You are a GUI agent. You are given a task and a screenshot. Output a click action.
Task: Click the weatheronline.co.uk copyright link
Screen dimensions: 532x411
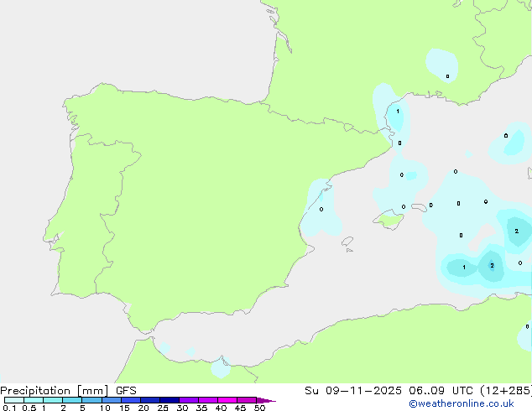click(x=462, y=403)
